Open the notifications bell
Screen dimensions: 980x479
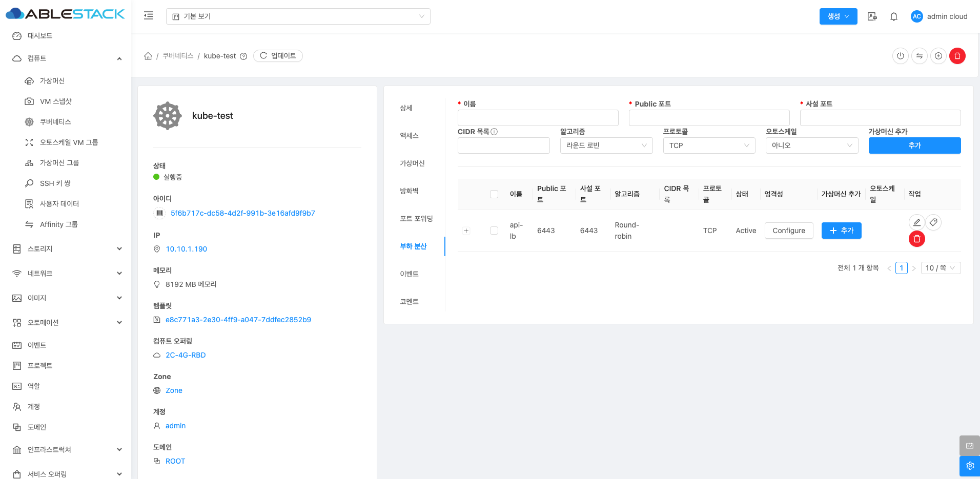pos(893,16)
